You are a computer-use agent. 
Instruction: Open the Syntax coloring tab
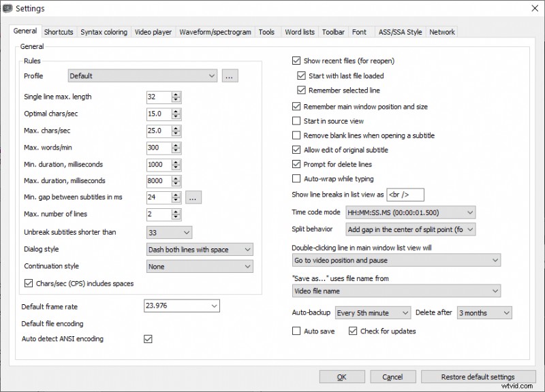[x=104, y=31]
